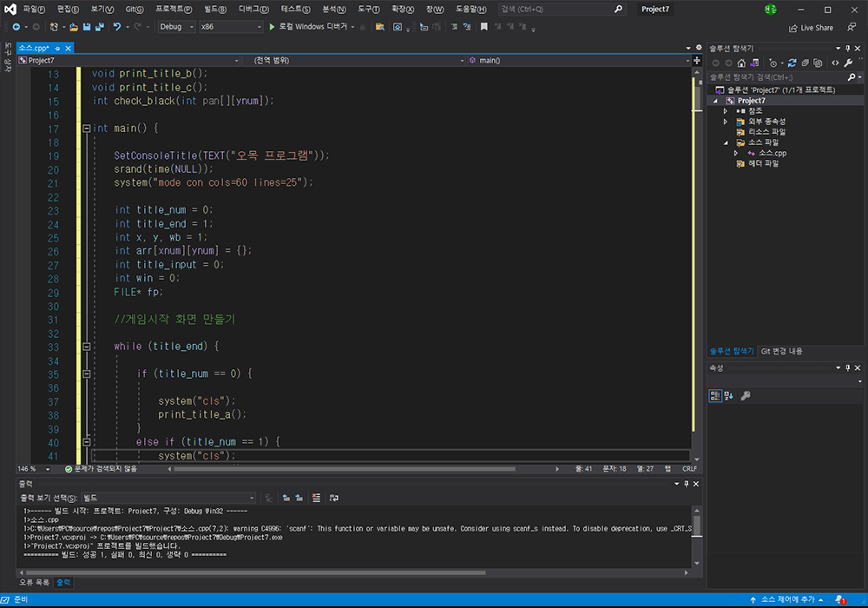Image resolution: width=868 pixels, height=608 pixels.
Task: Select the 헤더 파일 folder in Solution Explorer
Action: 763,164
